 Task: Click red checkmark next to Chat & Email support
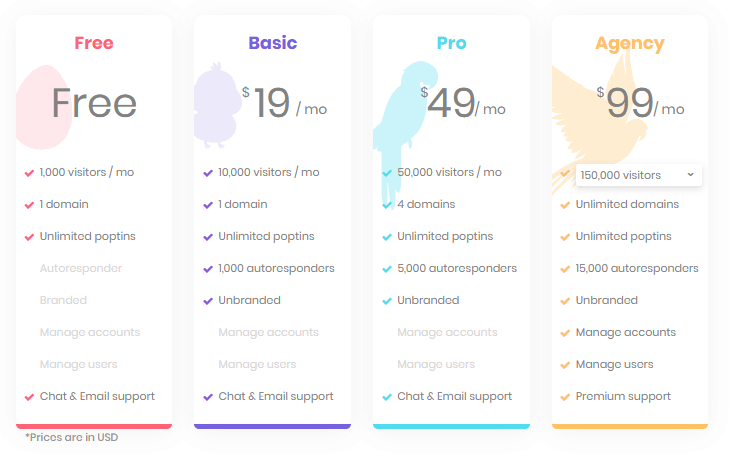click(29, 397)
